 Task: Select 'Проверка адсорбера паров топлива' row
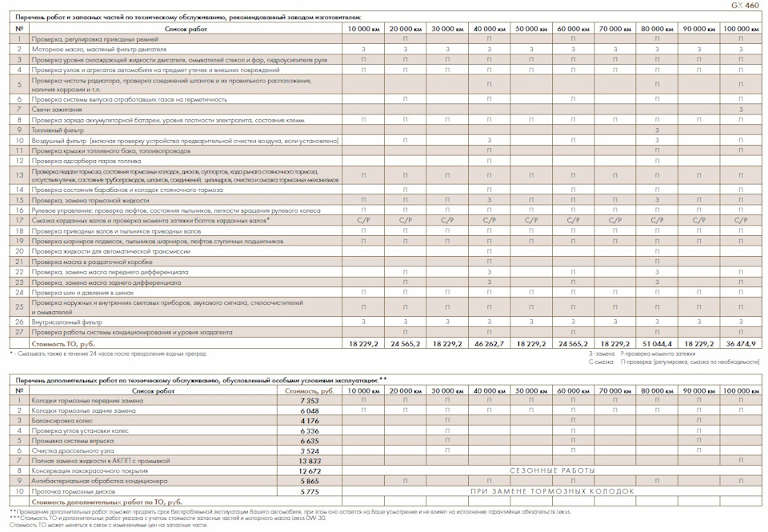pyautogui.click(x=386, y=161)
